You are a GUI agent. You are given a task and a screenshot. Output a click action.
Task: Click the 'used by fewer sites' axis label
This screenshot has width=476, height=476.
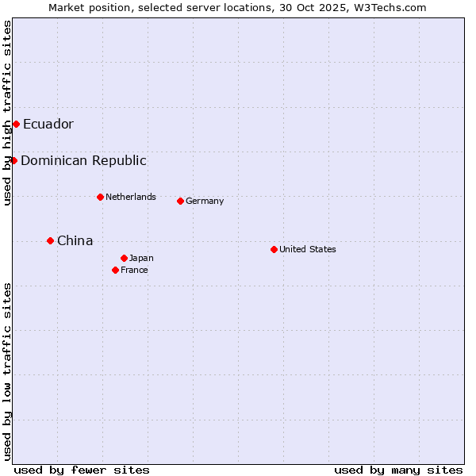[82, 470]
